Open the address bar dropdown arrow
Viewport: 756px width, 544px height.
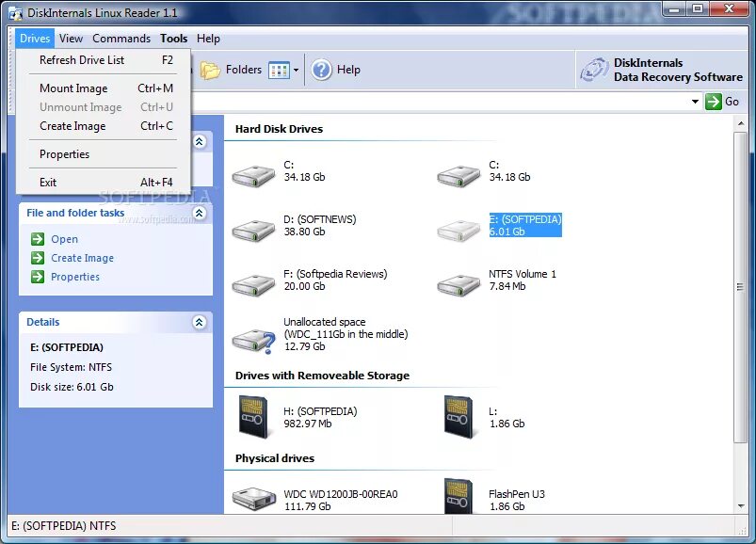[695, 102]
